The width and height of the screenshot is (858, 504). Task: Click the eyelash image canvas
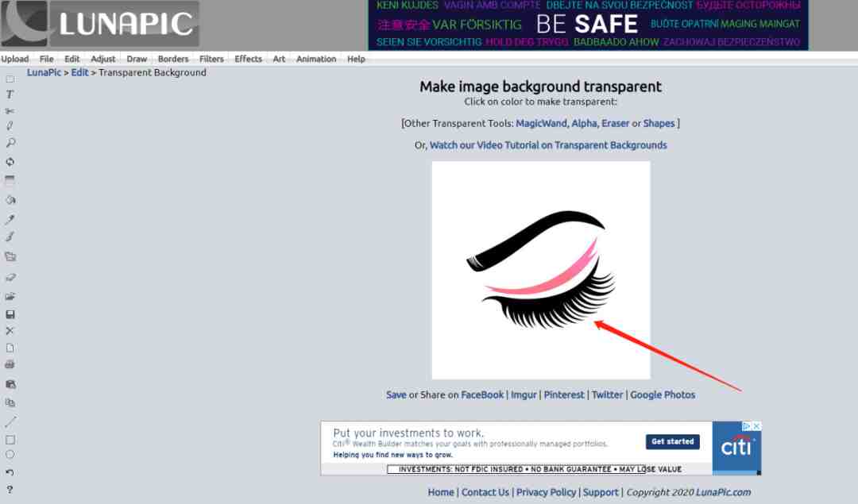541,270
